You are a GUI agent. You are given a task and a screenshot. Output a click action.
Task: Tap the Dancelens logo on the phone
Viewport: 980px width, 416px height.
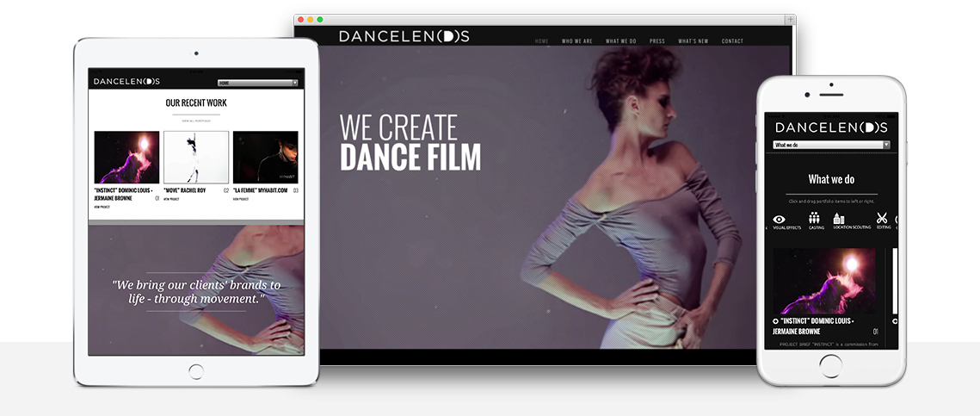point(830,127)
